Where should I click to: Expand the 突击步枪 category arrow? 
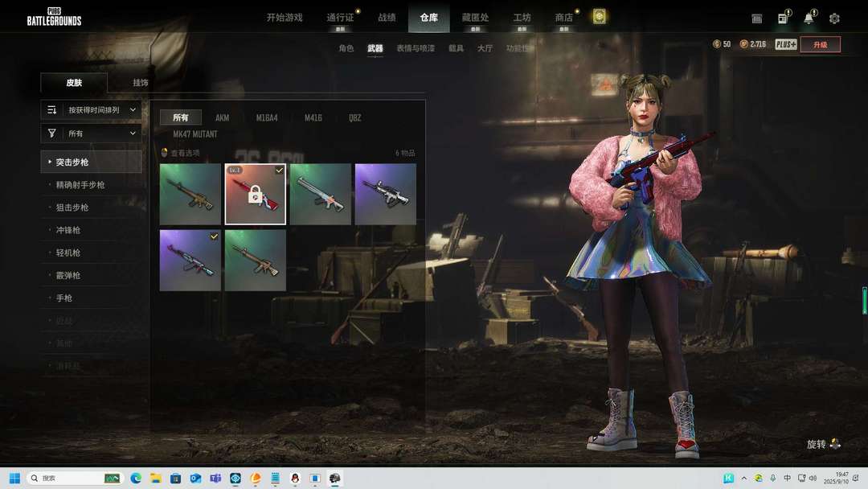(x=50, y=162)
